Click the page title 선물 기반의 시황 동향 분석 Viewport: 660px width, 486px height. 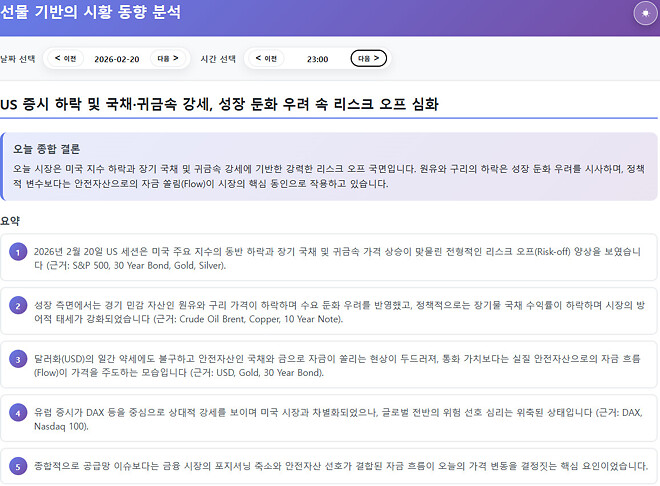pyautogui.click(x=90, y=11)
